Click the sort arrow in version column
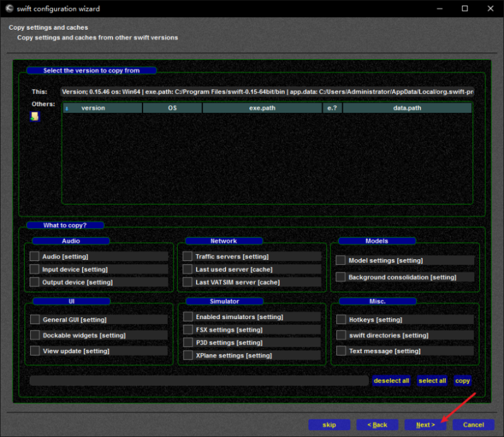 (x=67, y=108)
